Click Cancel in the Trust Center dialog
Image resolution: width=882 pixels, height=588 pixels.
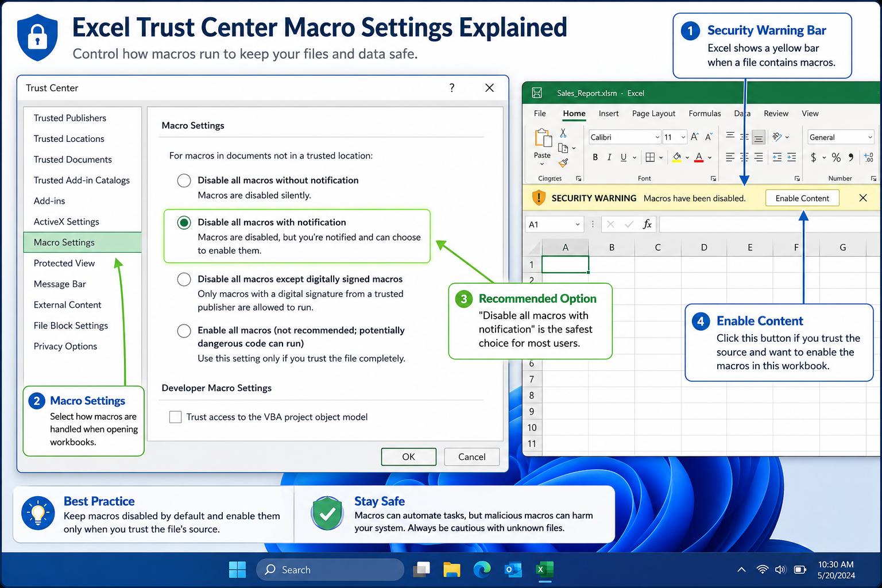(x=471, y=457)
